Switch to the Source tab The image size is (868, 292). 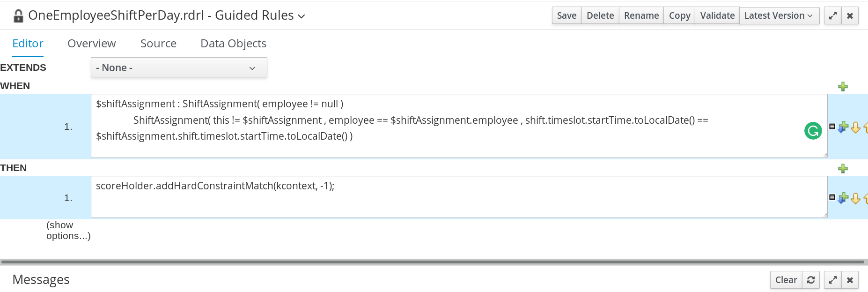point(158,44)
